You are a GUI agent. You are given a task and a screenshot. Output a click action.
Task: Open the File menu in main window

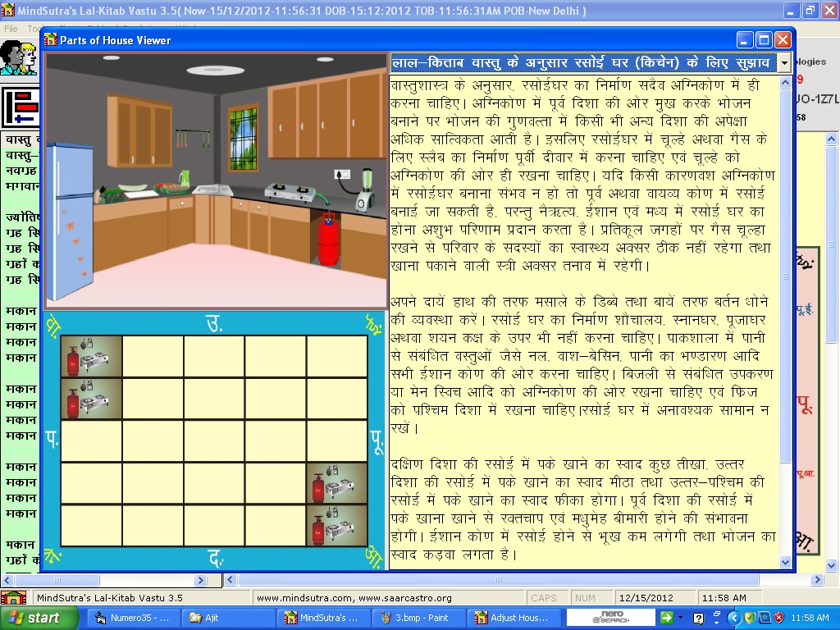coord(11,29)
